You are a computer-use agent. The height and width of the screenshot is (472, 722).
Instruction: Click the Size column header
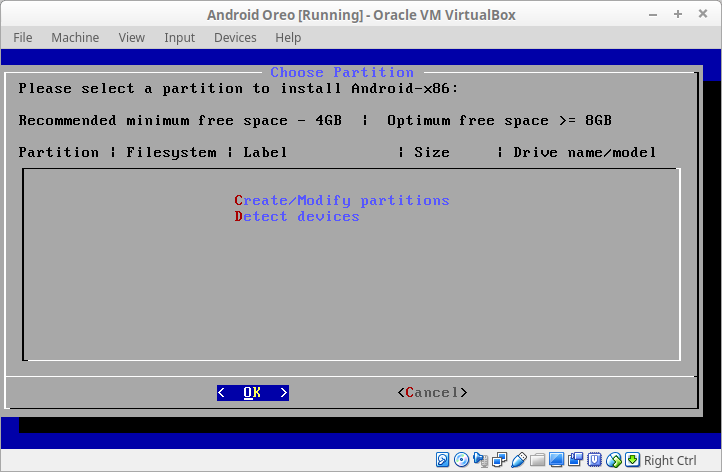click(x=432, y=152)
